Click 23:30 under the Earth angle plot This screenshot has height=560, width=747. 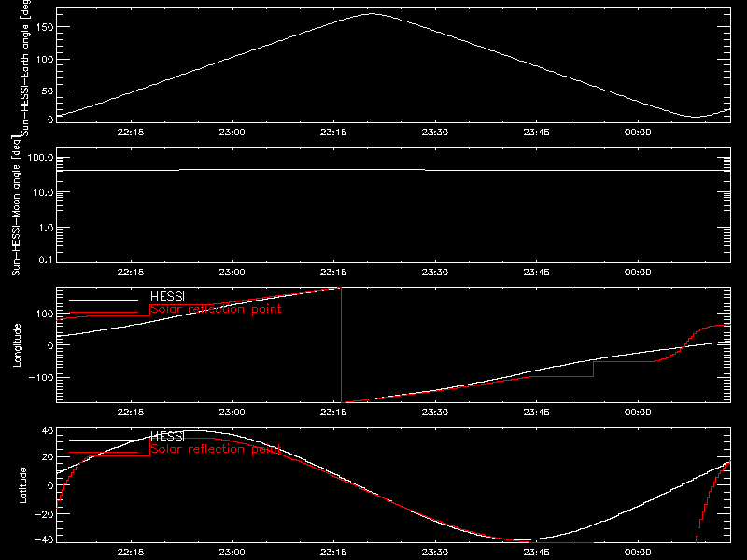[x=435, y=132]
